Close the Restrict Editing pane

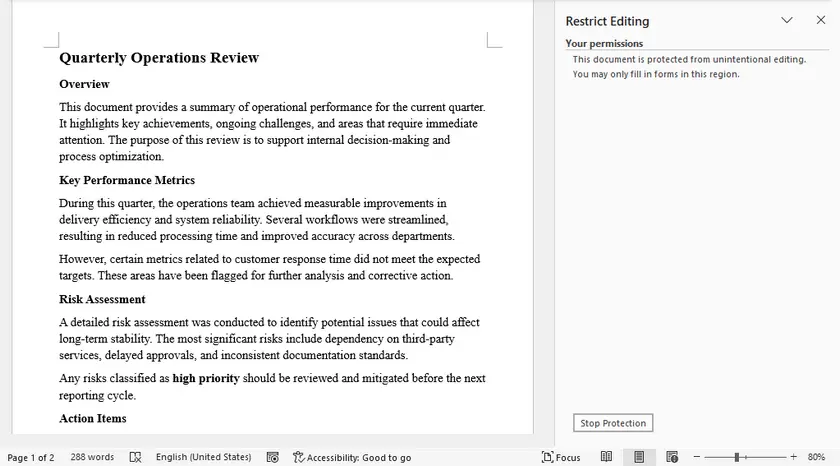click(821, 20)
